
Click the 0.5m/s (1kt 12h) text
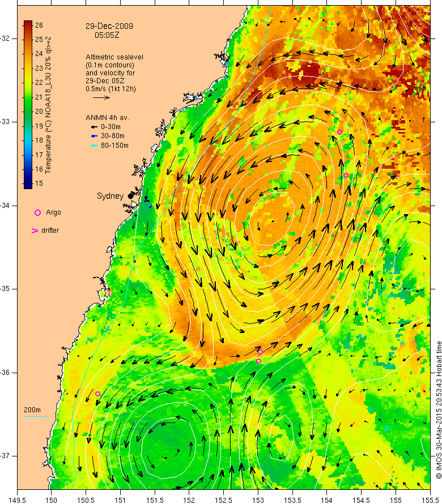pyautogui.click(x=110, y=89)
